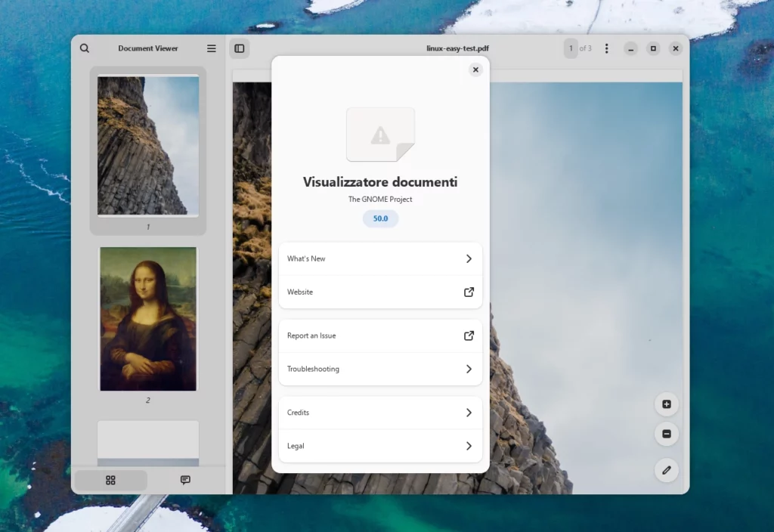Minimize the Document Viewer window
774x532 pixels.
631,48
